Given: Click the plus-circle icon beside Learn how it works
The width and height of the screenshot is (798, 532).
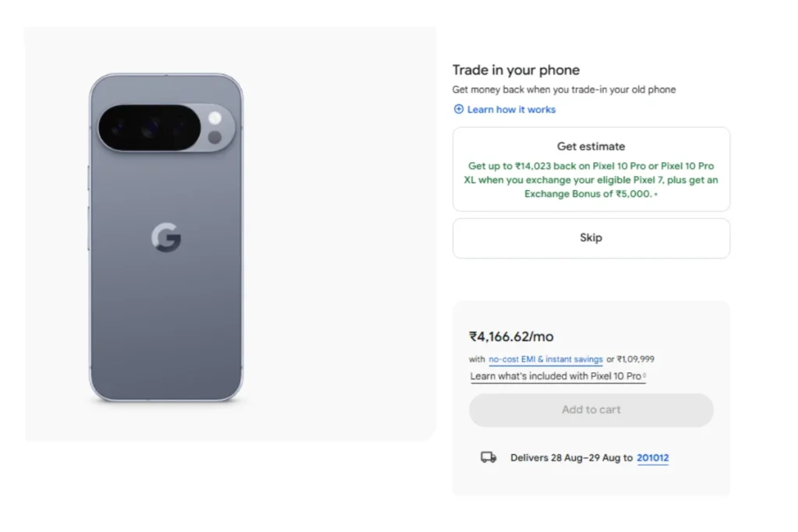Looking at the screenshot, I should point(458,110).
